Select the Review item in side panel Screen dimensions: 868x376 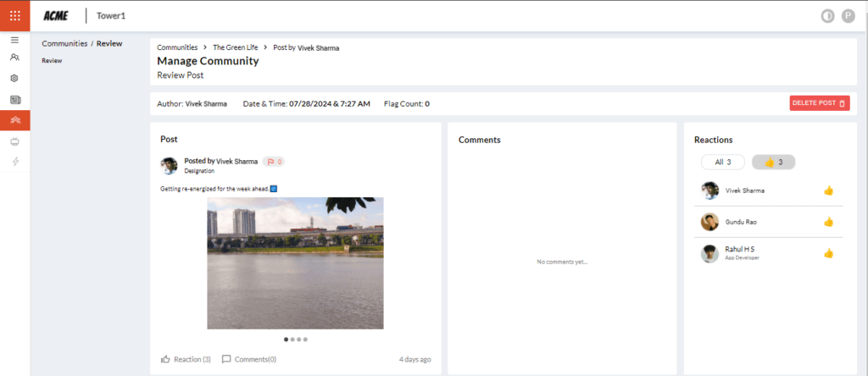point(52,61)
